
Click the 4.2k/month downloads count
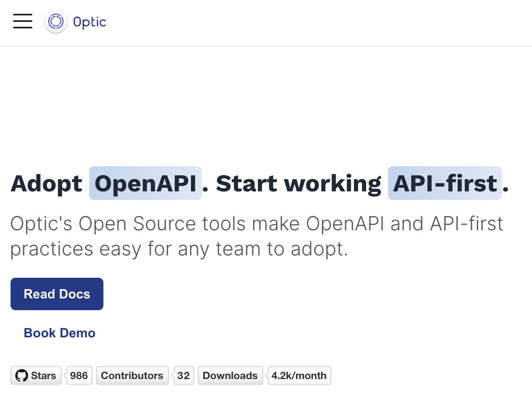tap(299, 375)
